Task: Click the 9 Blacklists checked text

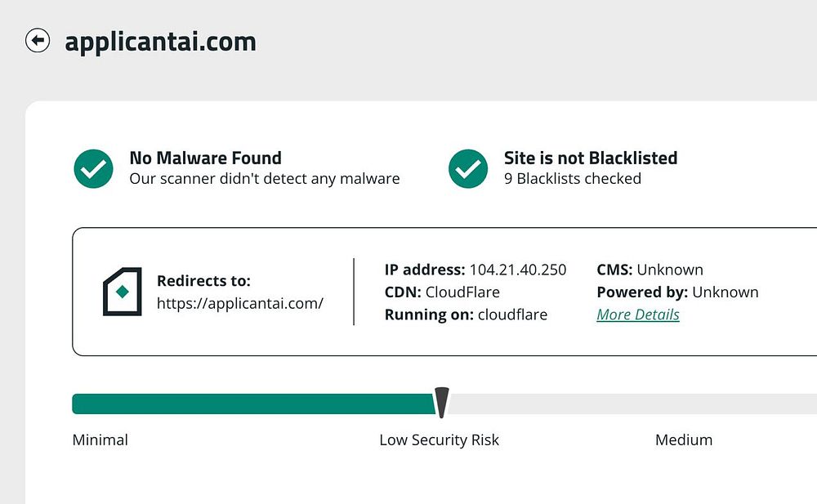Action: point(572,178)
